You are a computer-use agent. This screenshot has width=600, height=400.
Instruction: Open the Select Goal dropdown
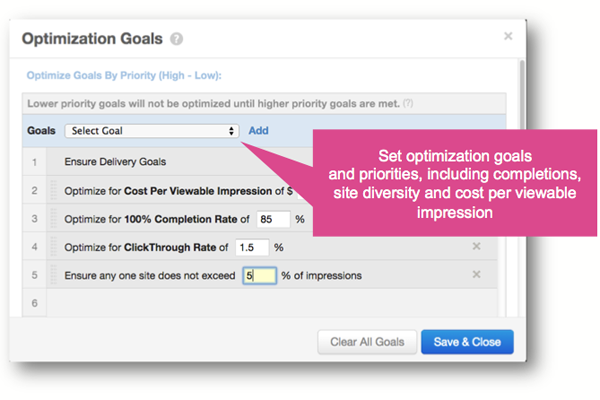pos(152,131)
